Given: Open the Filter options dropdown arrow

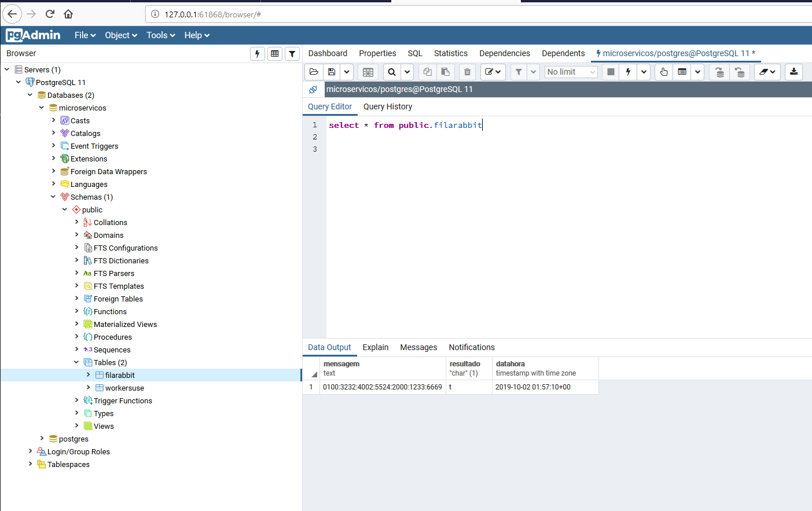Looking at the screenshot, I should tap(534, 72).
